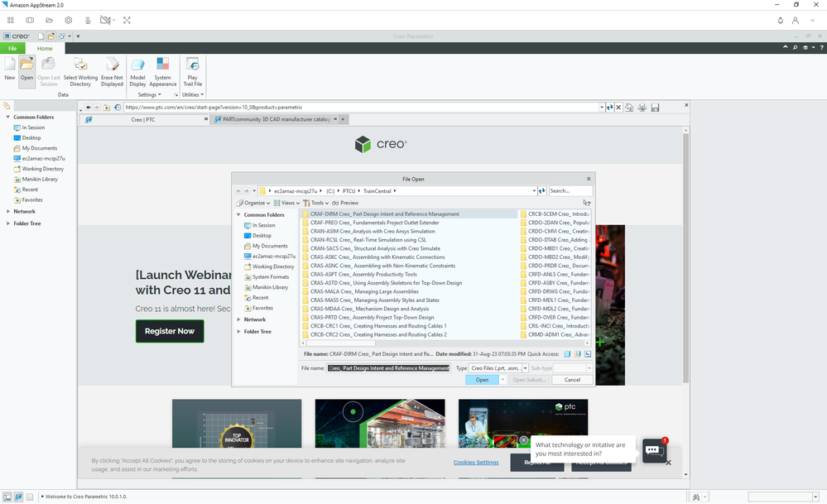The image size is (827, 504).
Task: Collapse Common Folders in main navigator
Action: (8, 117)
